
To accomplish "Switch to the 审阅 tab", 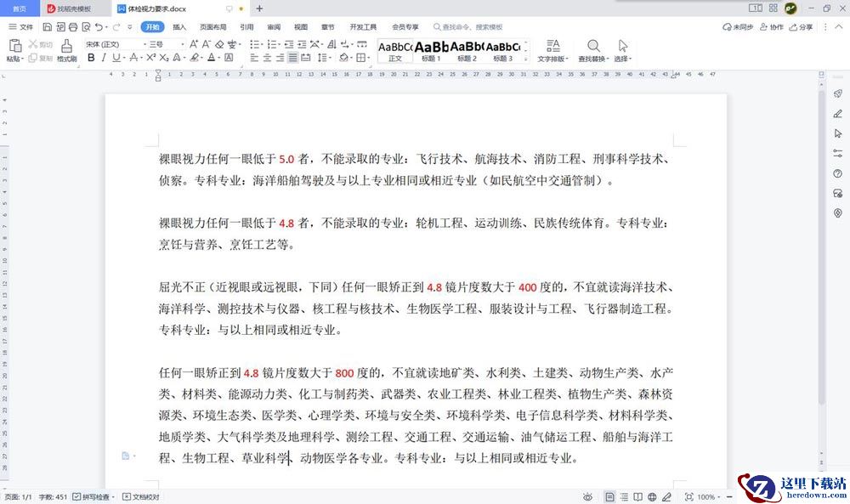I will coord(274,26).
